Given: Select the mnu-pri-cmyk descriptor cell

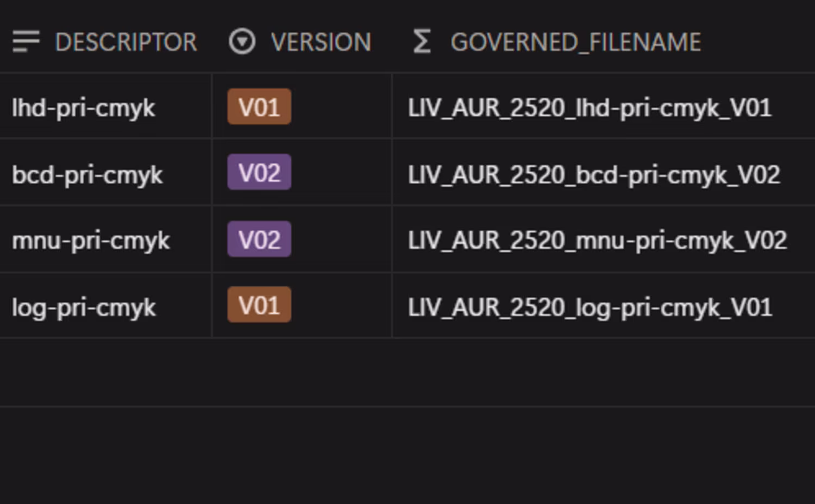Looking at the screenshot, I should pyautogui.click(x=106, y=239).
